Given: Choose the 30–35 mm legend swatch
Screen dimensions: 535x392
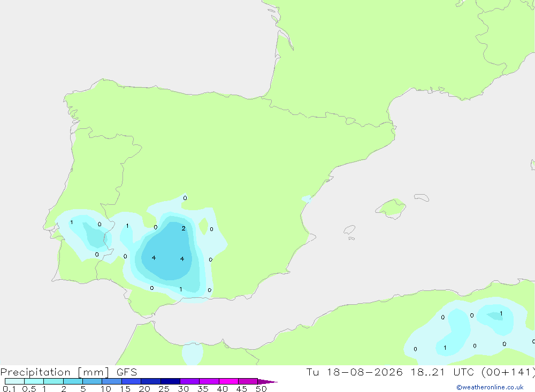Looking at the screenshot, I should (x=190, y=381).
